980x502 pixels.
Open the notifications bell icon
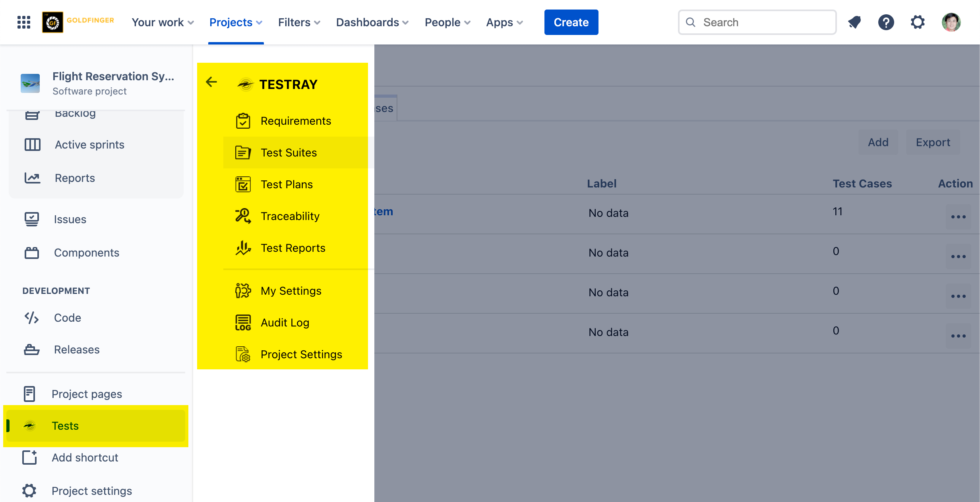(854, 22)
